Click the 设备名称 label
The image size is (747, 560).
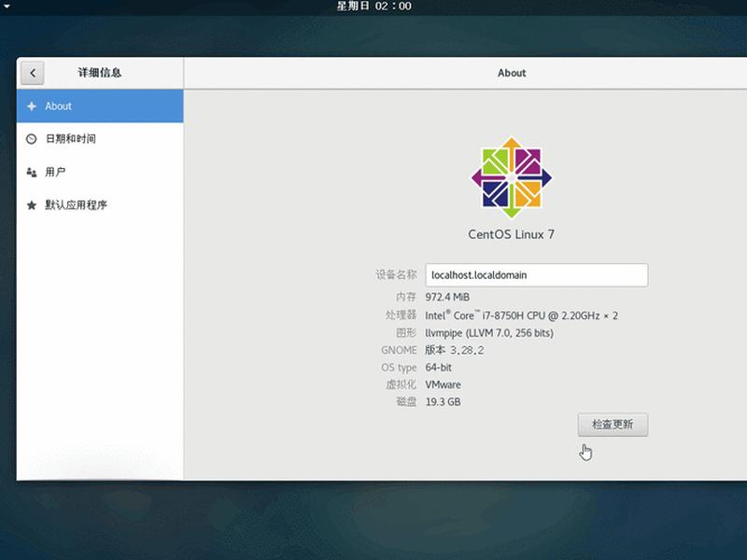[396, 274]
